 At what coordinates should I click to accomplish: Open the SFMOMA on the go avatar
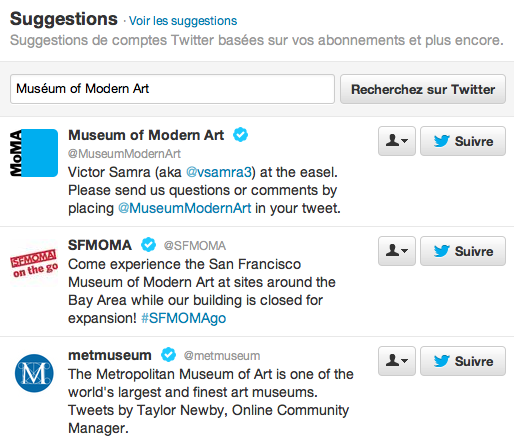click(34, 263)
